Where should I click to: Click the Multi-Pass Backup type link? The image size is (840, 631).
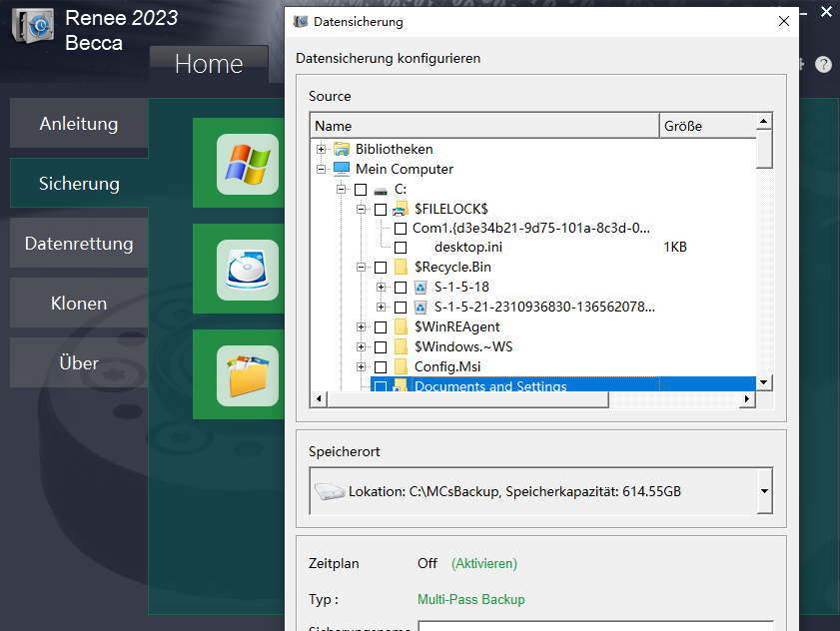tap(470, 599)
